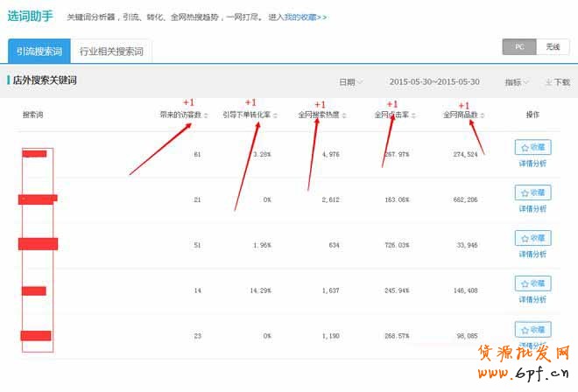Open the 行业相关搜索词 tab
Image resolution: width=578 pixels, height=392 pixels.
tap(110, 52)
